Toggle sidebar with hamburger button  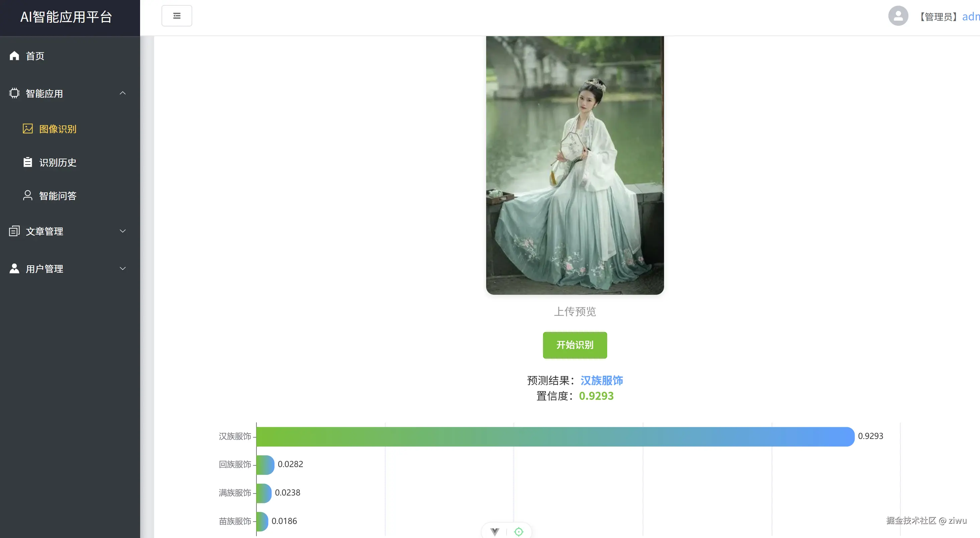177,16
